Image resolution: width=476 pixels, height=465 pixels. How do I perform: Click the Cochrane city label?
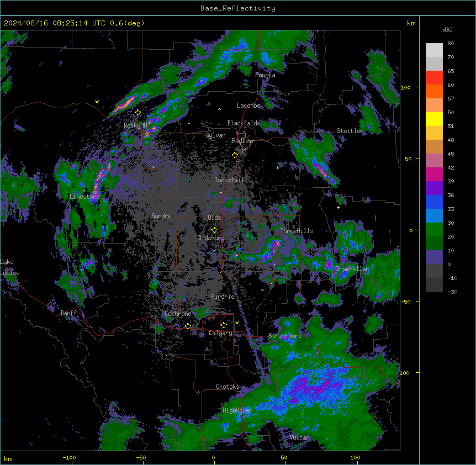[178, 314]
